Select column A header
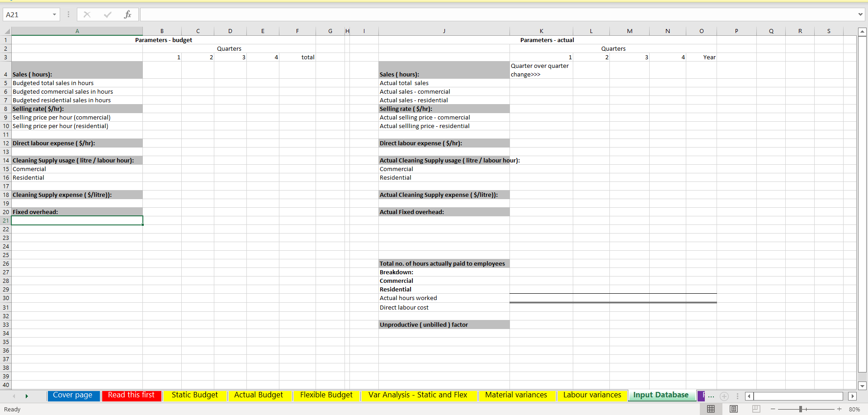Viewport: 868px width, 415px height. pos(77,31)
